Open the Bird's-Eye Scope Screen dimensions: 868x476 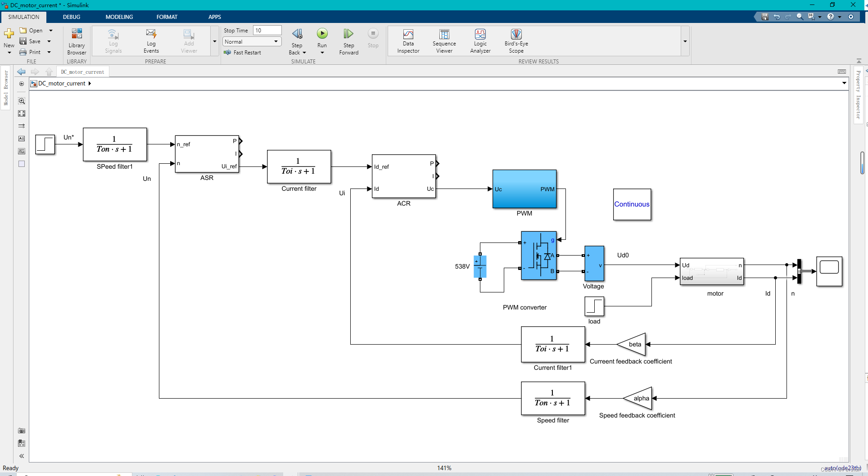coord(516,40)
